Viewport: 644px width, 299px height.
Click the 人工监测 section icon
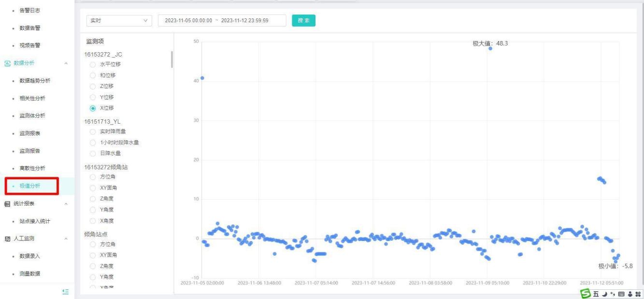[7, 239]
